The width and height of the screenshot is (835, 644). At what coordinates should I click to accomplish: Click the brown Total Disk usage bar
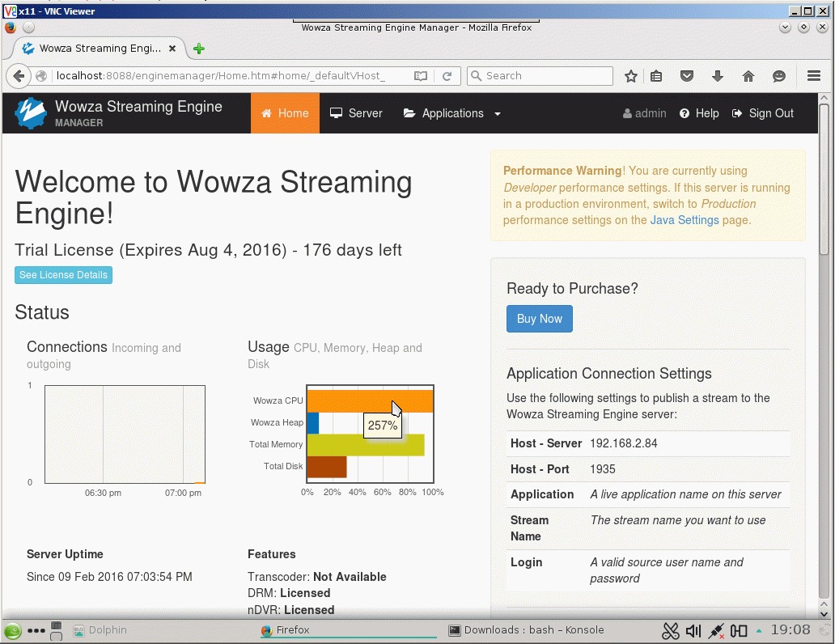[327, 467]
